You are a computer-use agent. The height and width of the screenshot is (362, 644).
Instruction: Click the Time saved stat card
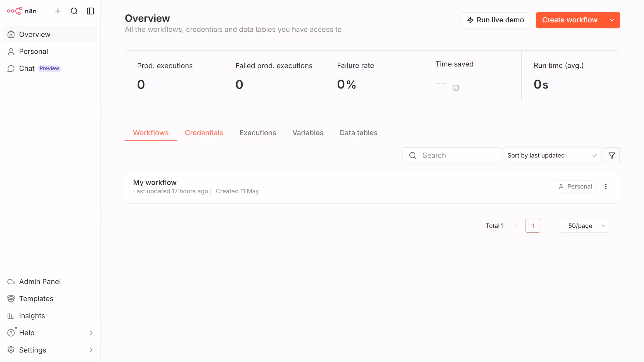click(x=472, y=76)
